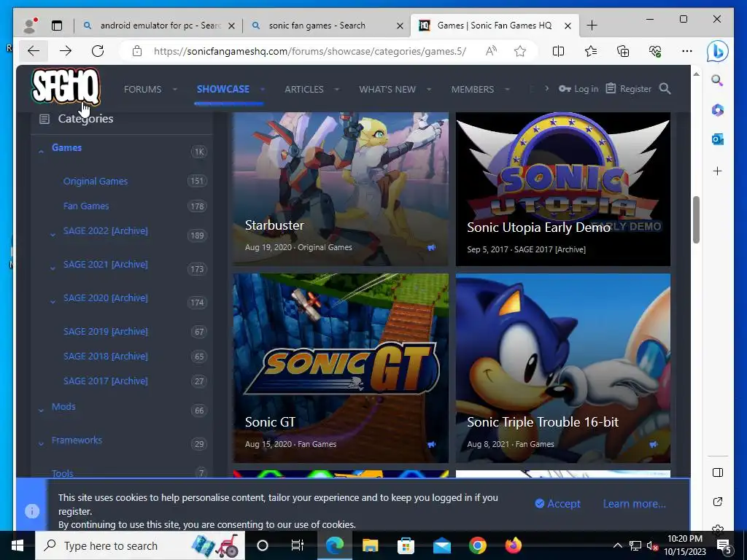The image size is (747, 560).
Task: Open the WHAT'S NEW nav item
Action: [x=387, y=90]
